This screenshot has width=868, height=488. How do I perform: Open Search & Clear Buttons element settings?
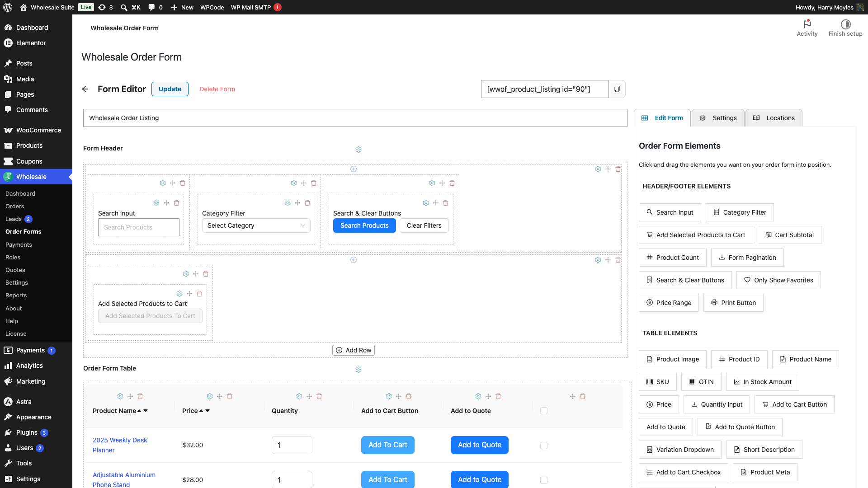[426, 203]
